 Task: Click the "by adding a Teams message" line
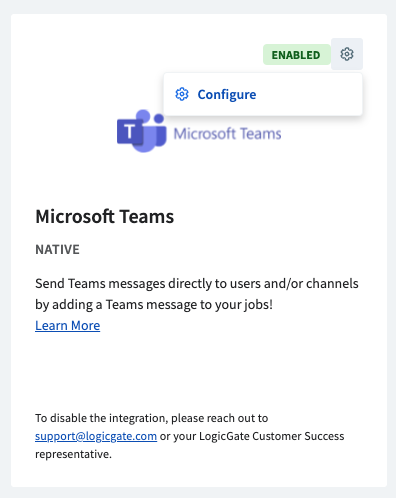point(154,305)
